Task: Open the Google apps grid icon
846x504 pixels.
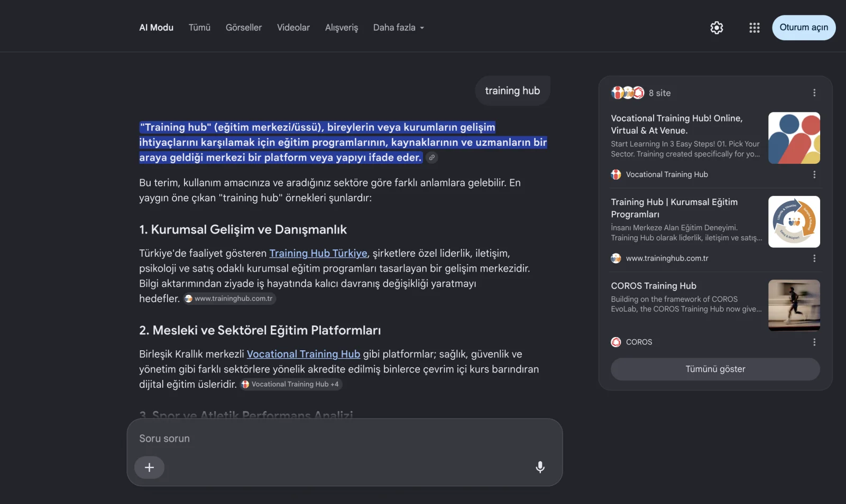Action: coord(755,27)
